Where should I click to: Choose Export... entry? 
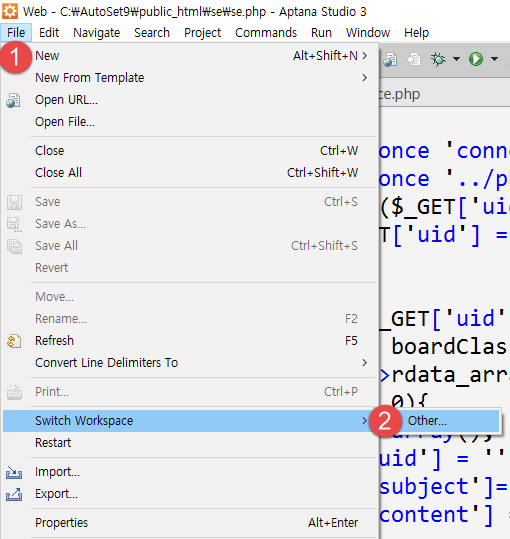pyautogui.click(x=189, y=494)
